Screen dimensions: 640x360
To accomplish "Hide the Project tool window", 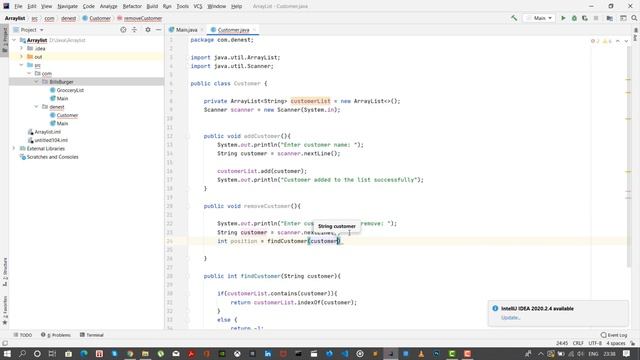I will [x=158, y=30].
